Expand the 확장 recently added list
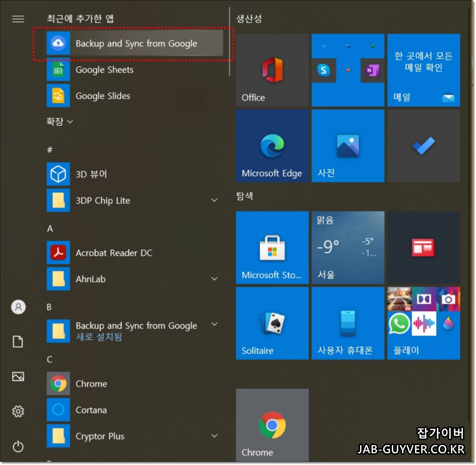Viewport: 476px width, 465px height. (59, 122)
